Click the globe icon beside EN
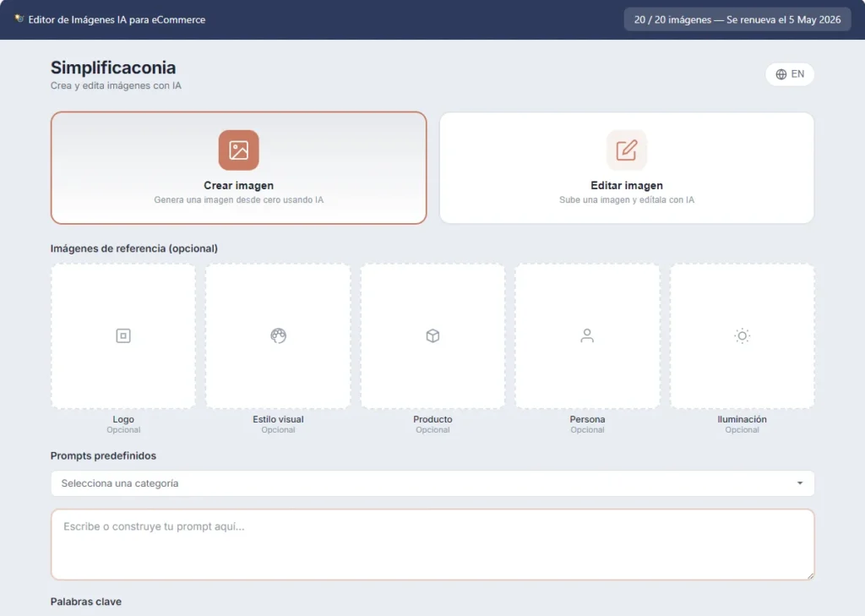 [781, 74]
